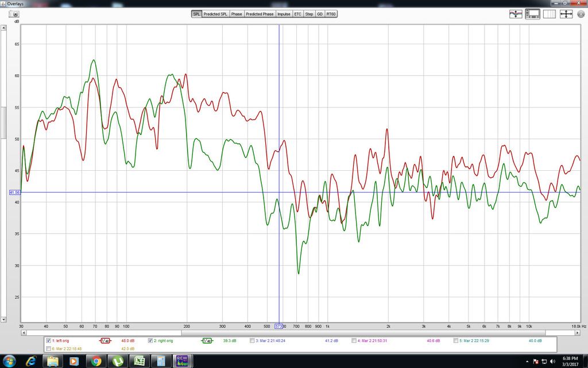Open the taskbar clock showing 6:38 PM
Image resolution: width=588 pixels, height=368 pixels.
pos(570,361)
